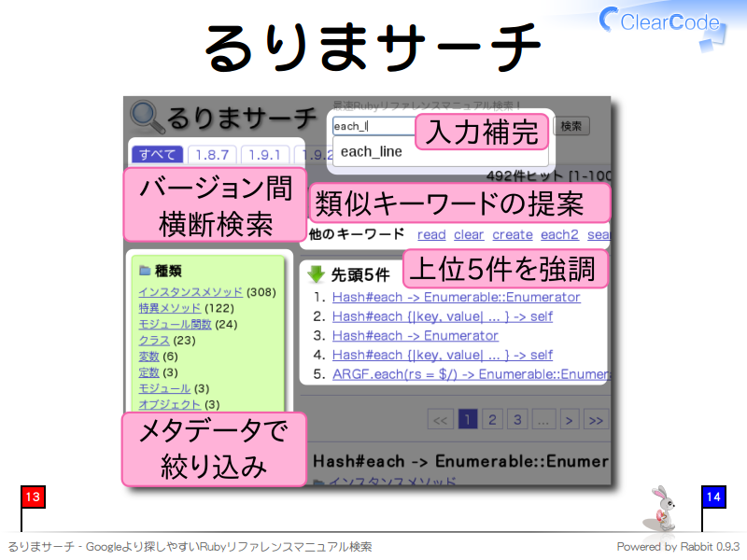Open result 2 Hash#each {|key, value| ...} -> self
This screenshot has height=560, width=747.
(442, 316)
